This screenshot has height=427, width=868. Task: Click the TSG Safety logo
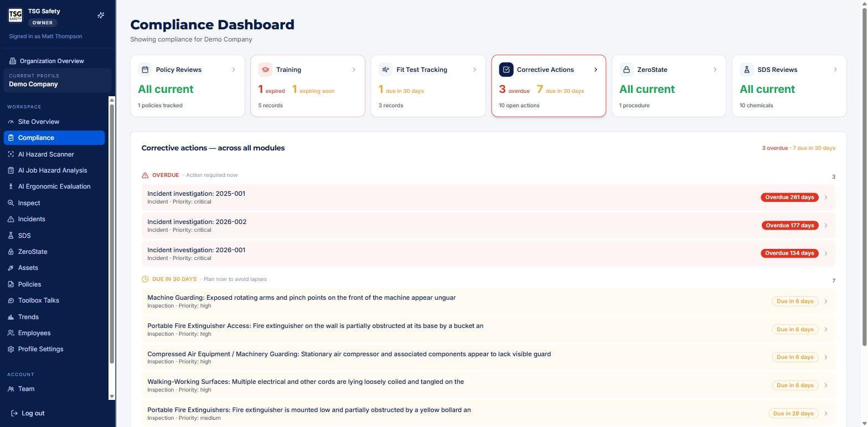click(x=15, y=15)
